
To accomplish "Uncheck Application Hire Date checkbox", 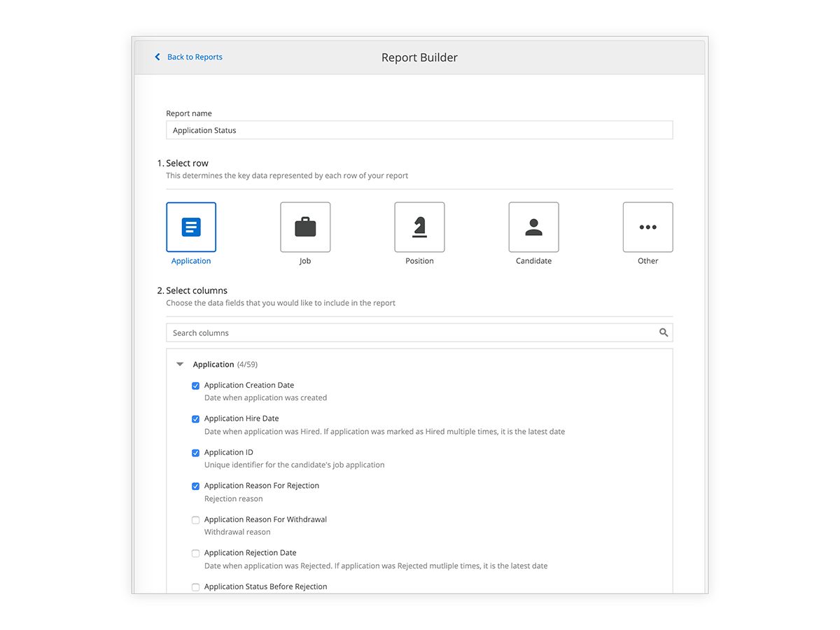I will click(x=196, y=419).
